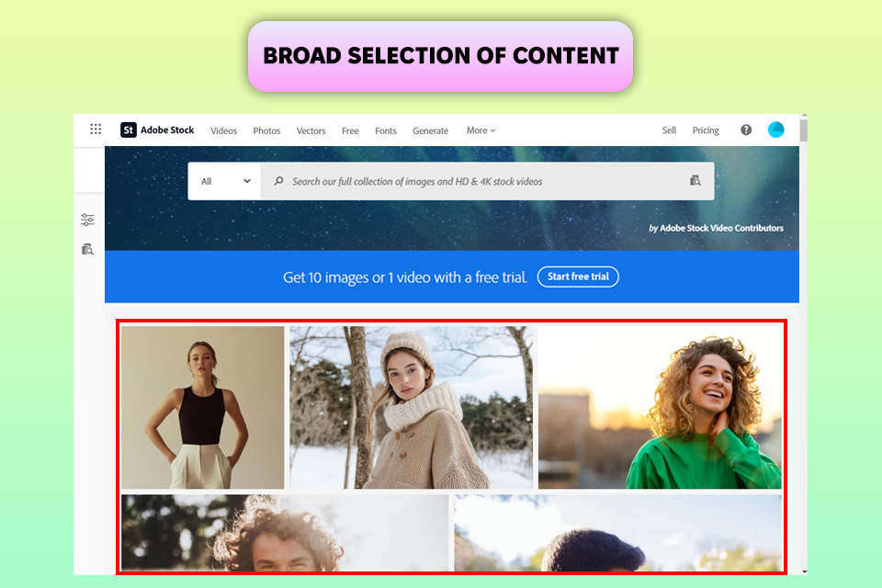This screenshot has height=588, width=882.
Task: Open the woman in green sweater thumbnail
Action: [x=660, y=407]
